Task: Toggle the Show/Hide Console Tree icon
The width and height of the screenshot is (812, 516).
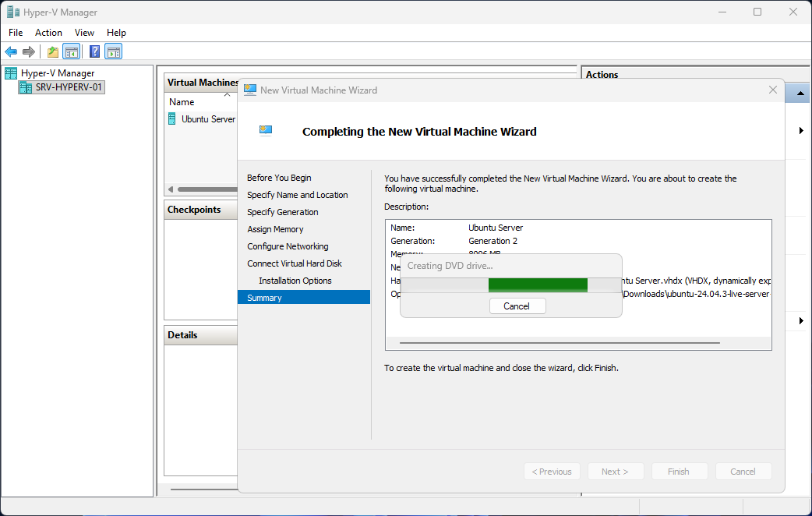Action: (x=71, y=52)
